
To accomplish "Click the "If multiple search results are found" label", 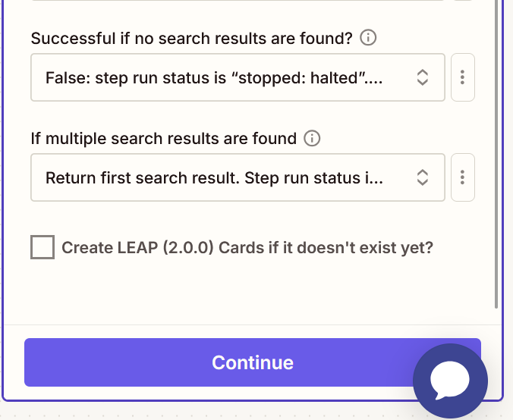I will (163, 139).
